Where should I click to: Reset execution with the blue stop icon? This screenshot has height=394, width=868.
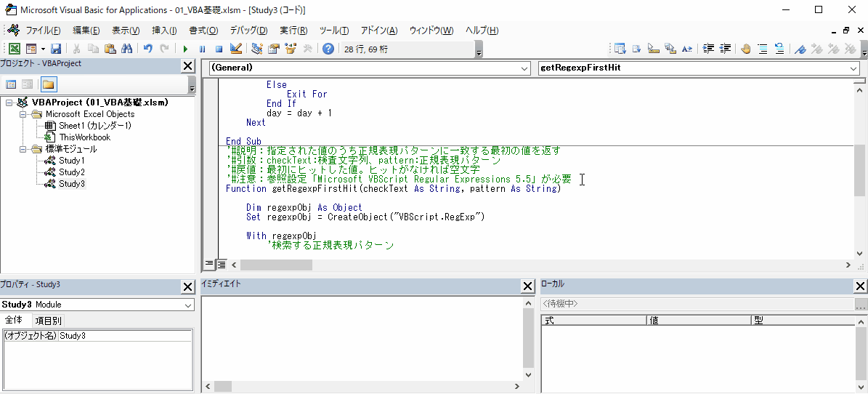(219, 49)
